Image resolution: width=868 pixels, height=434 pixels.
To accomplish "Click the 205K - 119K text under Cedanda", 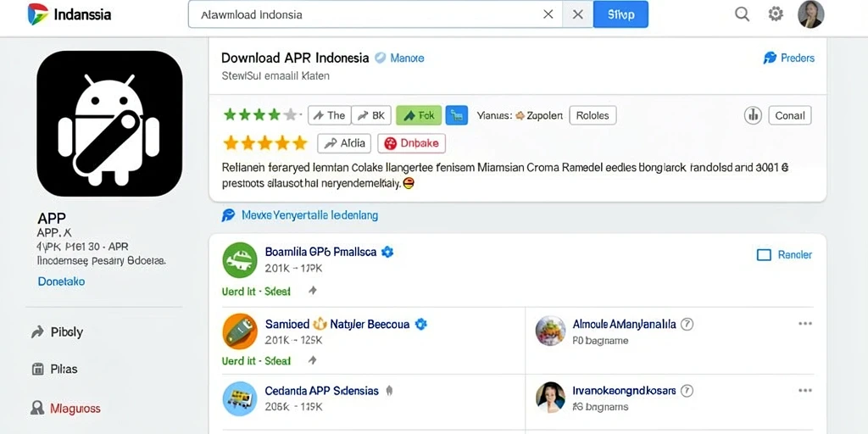I will pos(293,407).
